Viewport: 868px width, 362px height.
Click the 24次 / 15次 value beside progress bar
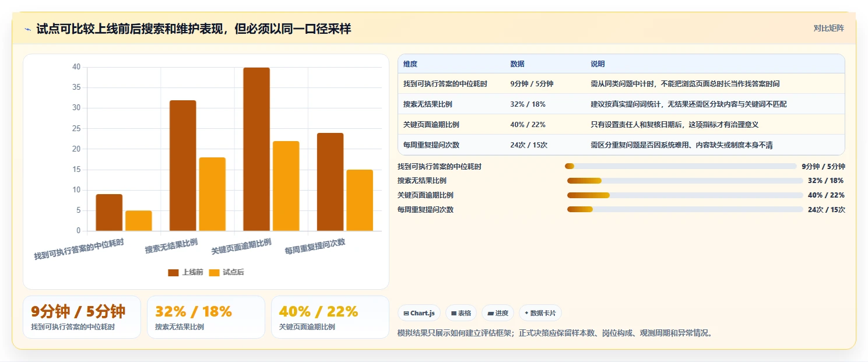tap(826, 209)
